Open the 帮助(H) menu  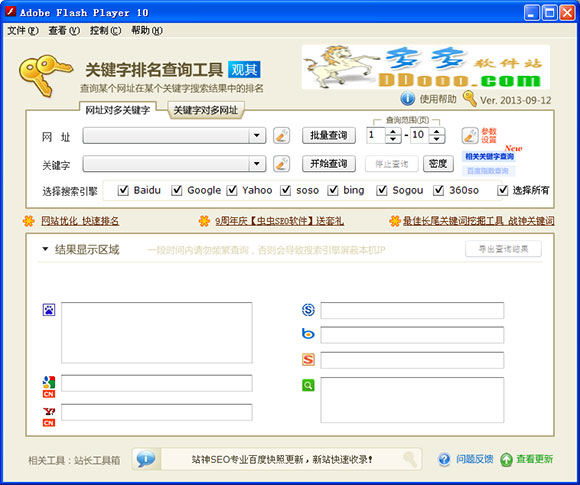pos(147,30)
